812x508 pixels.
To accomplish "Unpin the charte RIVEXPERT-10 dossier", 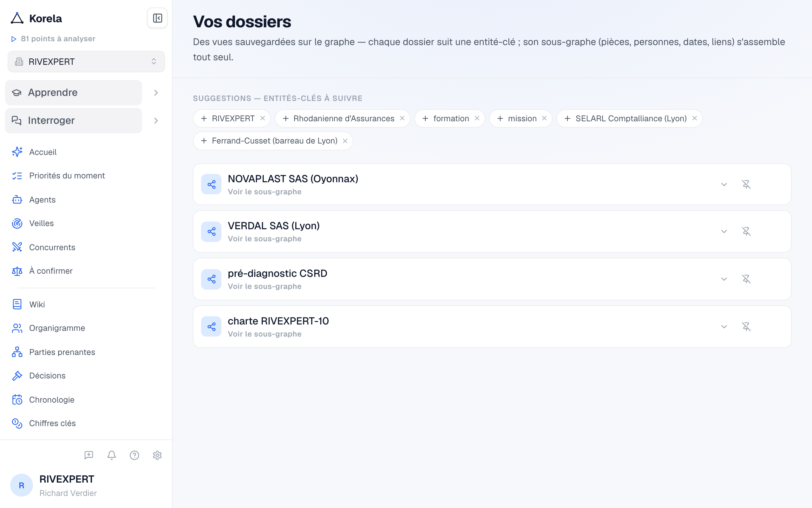I will pyautogui.click(x=746, y=327).
